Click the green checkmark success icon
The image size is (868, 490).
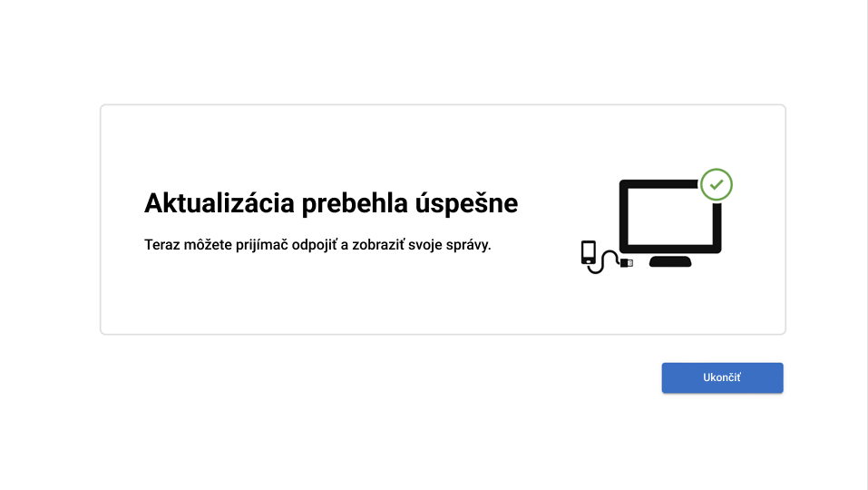coord(717,184)
